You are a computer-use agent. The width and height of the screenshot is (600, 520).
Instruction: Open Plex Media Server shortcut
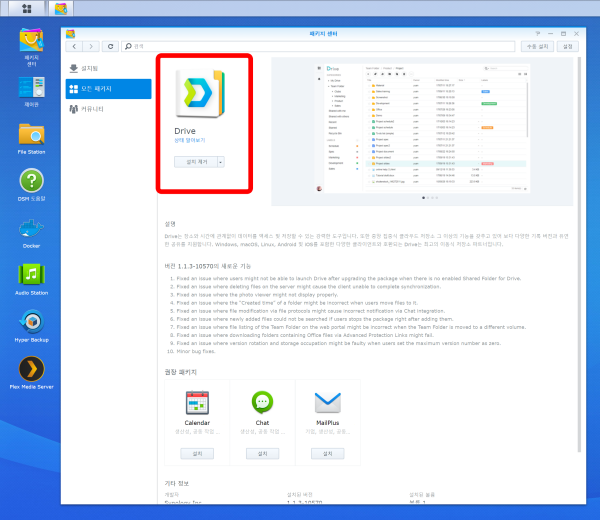click(x=31, y=373)
